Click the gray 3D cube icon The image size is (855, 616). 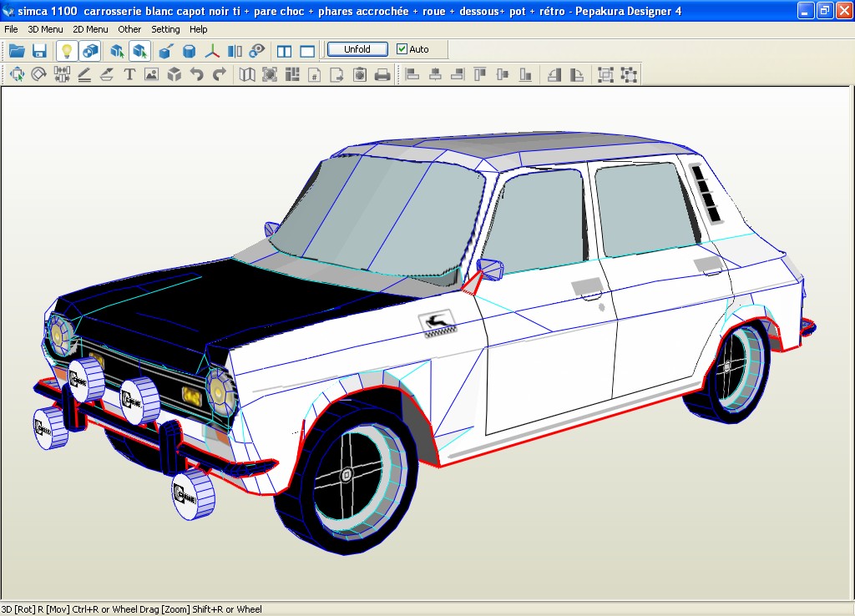175,74
